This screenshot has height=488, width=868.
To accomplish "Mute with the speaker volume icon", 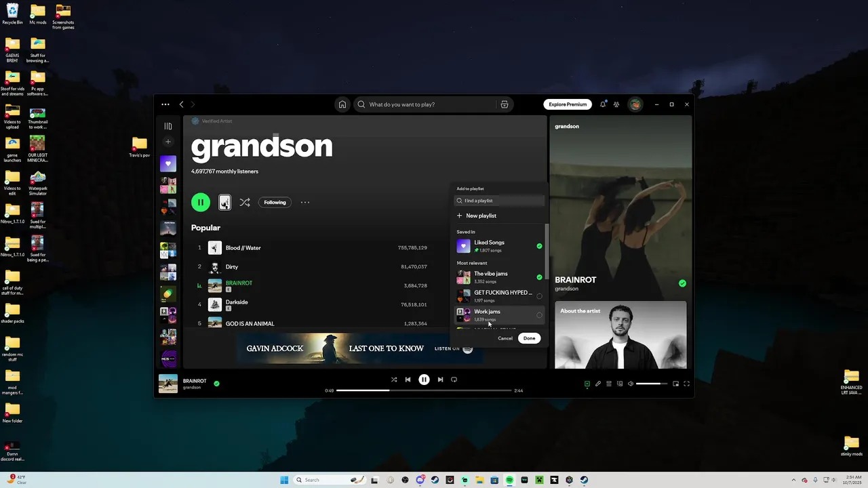I will point(631,384).
